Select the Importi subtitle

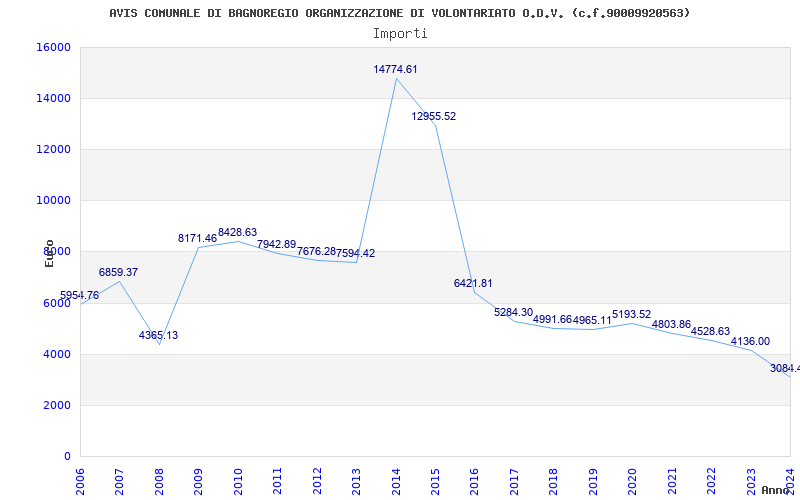point(400,34)
